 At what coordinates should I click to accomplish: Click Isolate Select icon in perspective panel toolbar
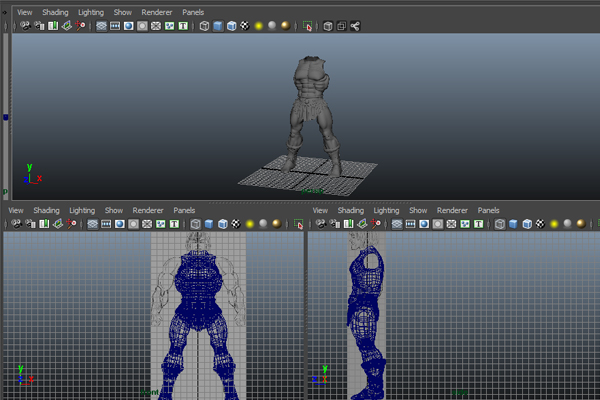(307, 26)
